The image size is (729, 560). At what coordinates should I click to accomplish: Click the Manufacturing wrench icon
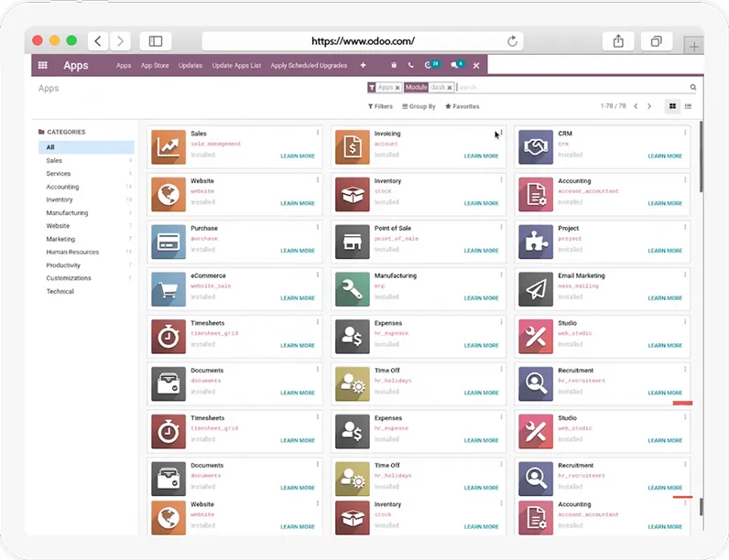pos(353,289)
